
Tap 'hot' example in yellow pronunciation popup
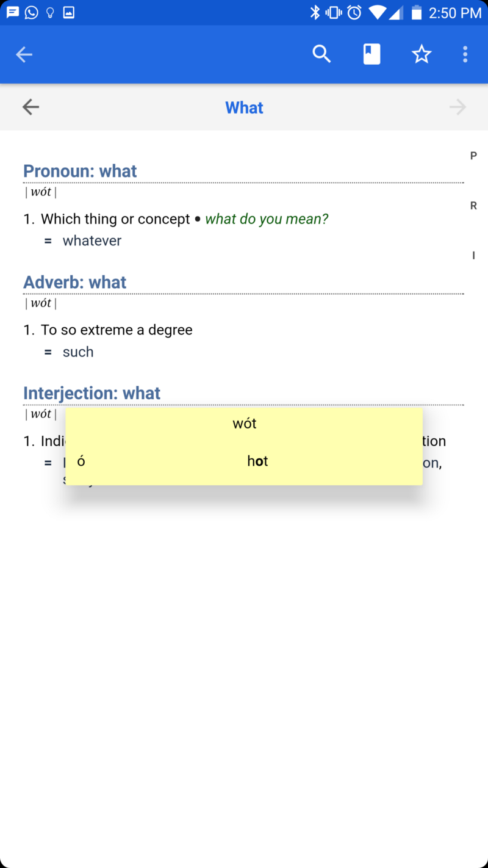(257, 461)
